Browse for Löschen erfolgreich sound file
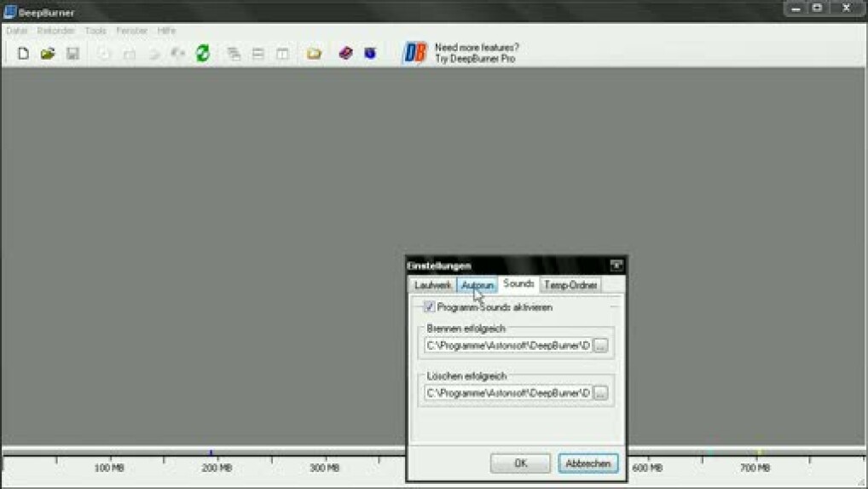Image resolution: width=868 pixels, height=489 pixels. [x=600, y=393]
